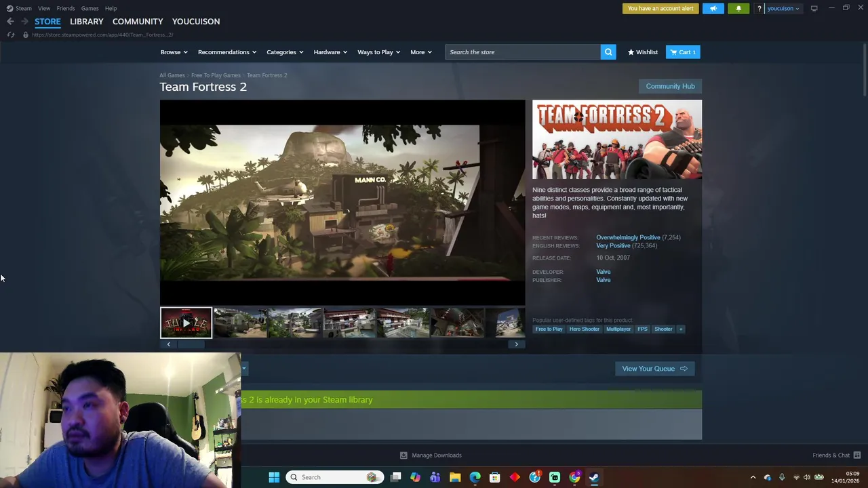Open Manage Downloads

click(431, 455)
